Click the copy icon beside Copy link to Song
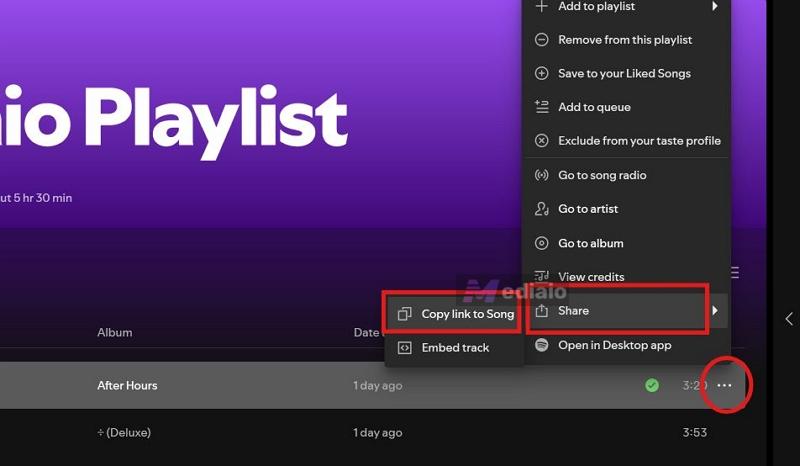Image resolution: width=800 pixels, height=466 pixels. [404, 314]
